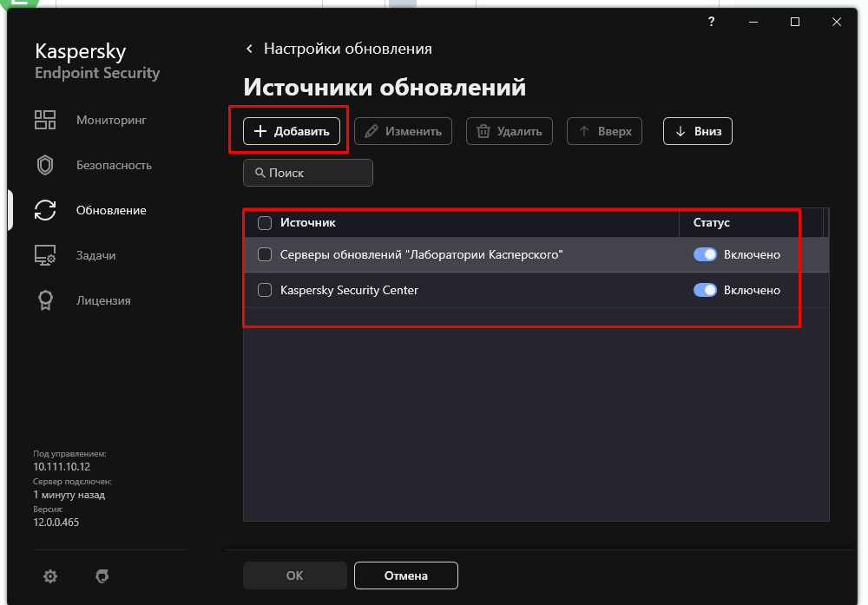Click the Поиск search field
This screenshot has height=605, width=868.
[308, 173]
